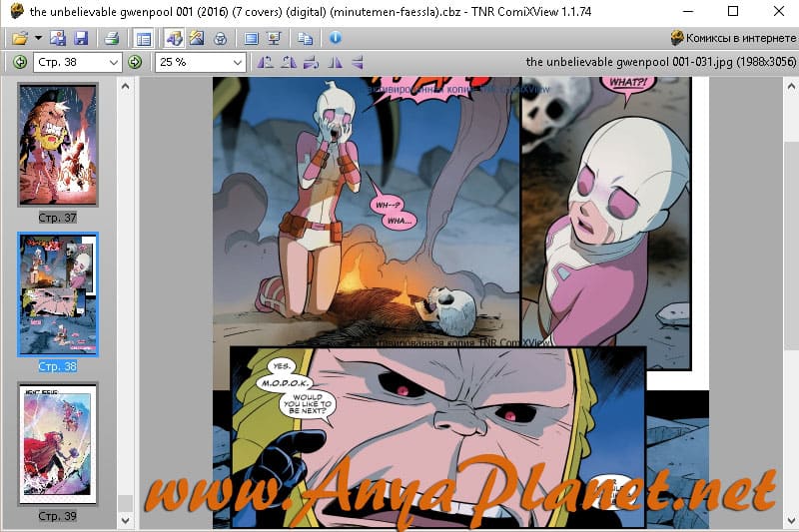The height and width of the screenshot is (532, 799).
Task: Click the blue floppy disk save icon
Action: (x=81, y=38)
